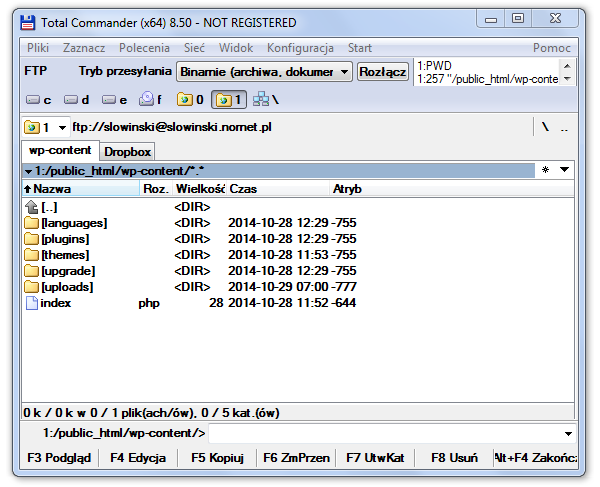Select the [languages] folder name
Viewport: 600px width, 487px height.
pos(74,223)
